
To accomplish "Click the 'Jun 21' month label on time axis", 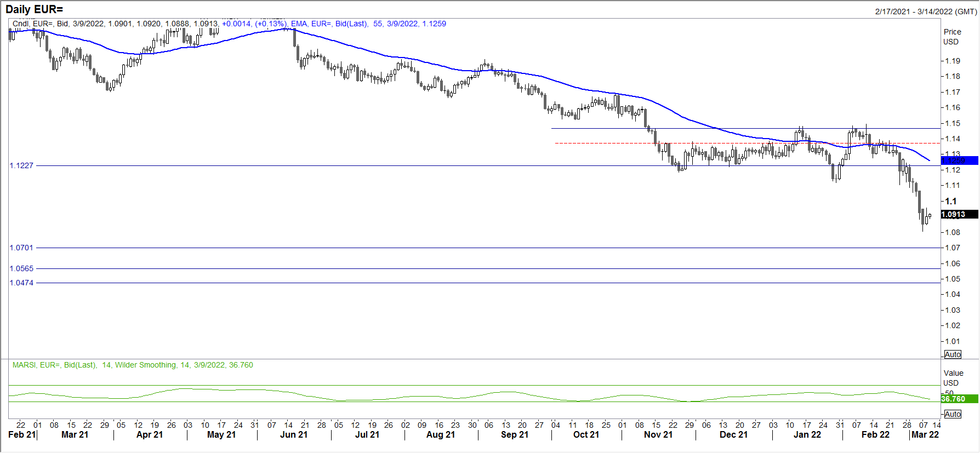I will [x=294, y=434].
